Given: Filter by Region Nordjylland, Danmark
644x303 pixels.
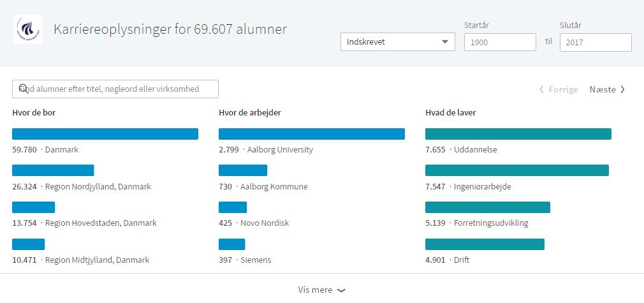Looking at the screenshot, I should [53, 170].
